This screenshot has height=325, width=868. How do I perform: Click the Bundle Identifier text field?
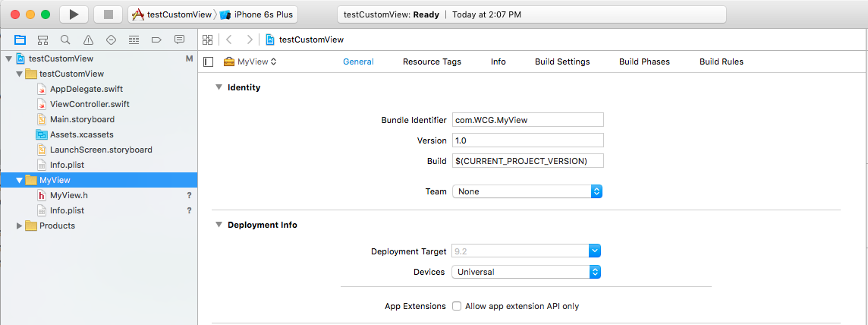[x=527, y=119]
